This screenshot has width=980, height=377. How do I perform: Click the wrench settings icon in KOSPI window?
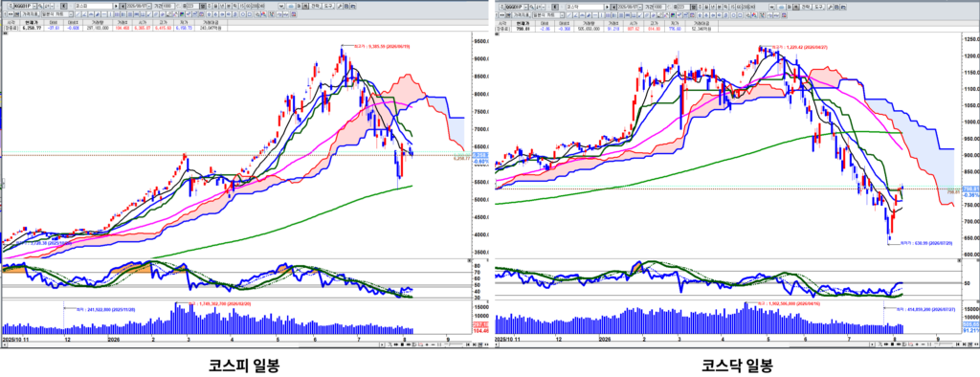[x=340, y=6]
